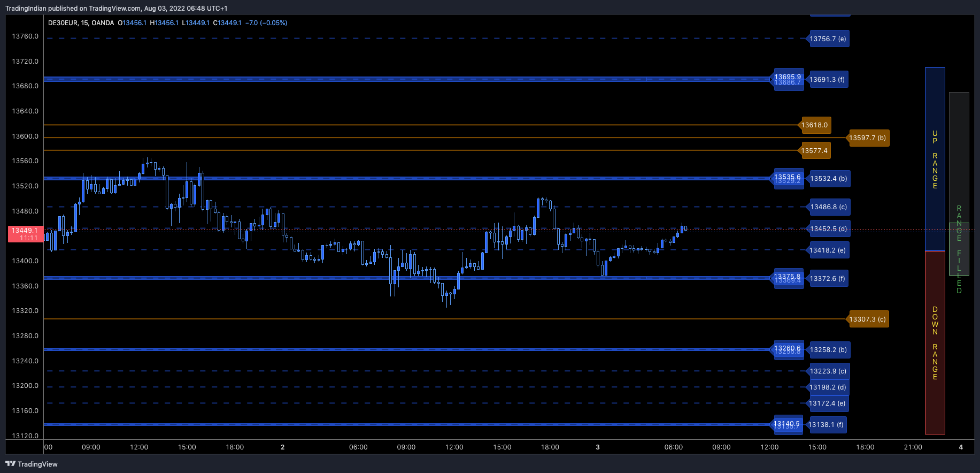Click the 13760.0 price axis tick
Image resolution: width=980 pixels, height=473 pixels.
click(x=25, y=36)
